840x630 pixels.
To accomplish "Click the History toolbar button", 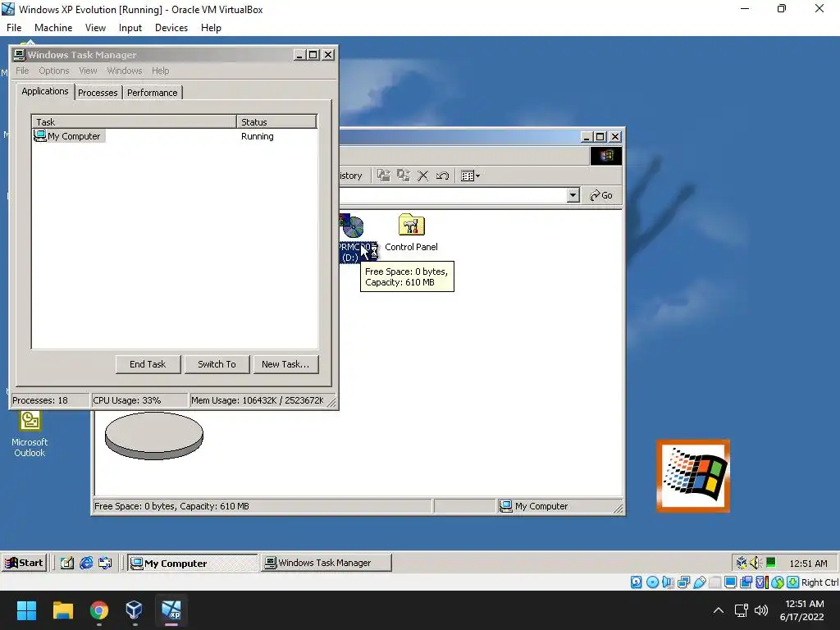I will 351,176.
